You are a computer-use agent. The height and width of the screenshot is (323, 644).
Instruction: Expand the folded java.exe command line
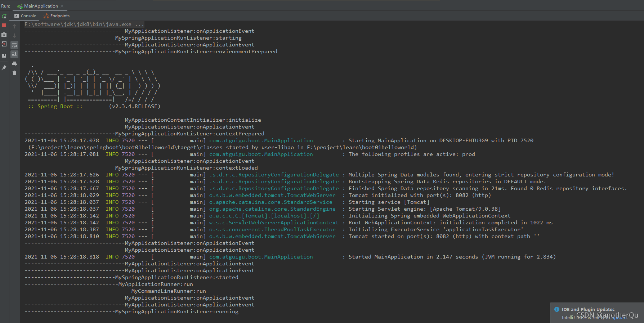(84, 24)
